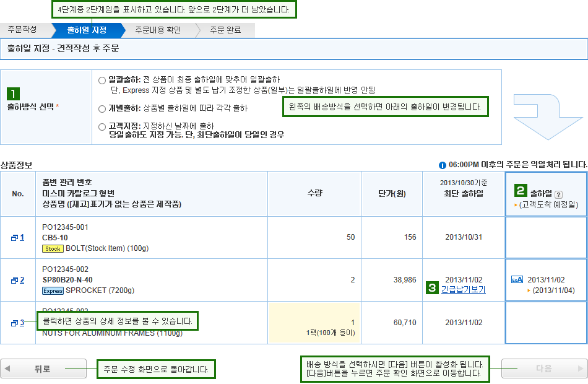
Task: Click the 뒤로 back button
Action: 43,369
